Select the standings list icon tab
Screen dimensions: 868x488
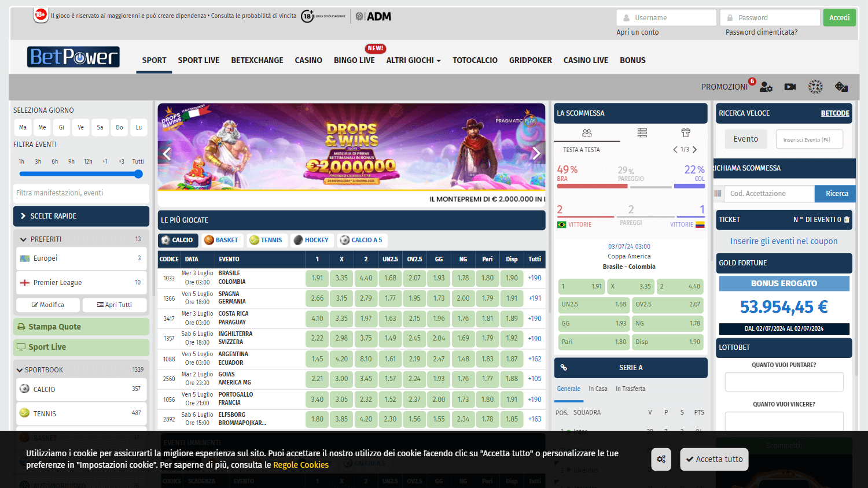point(642,133)
